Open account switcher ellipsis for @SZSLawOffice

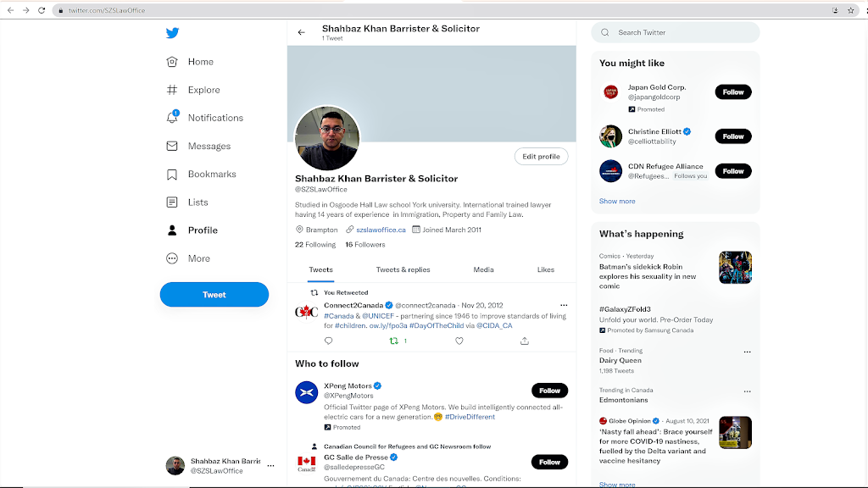[x=270, y=466]
